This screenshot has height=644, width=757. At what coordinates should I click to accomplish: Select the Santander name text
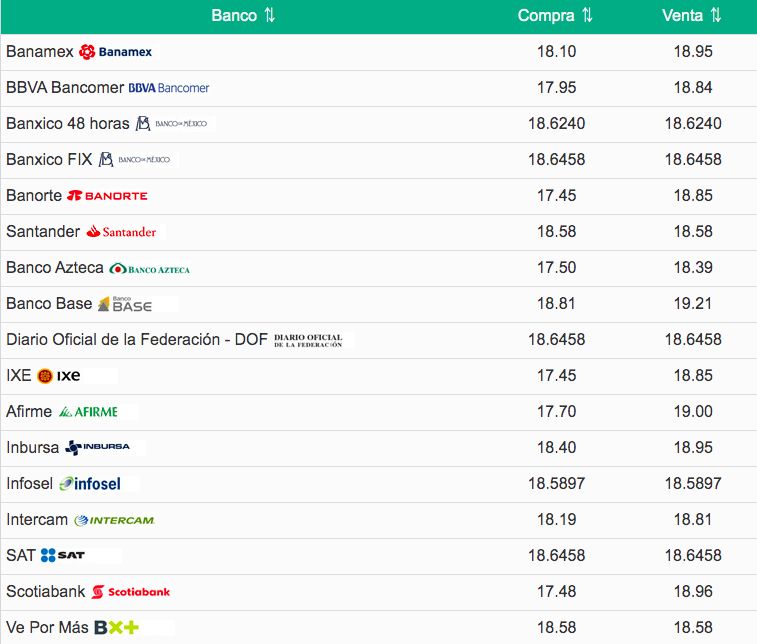[43, 231]
